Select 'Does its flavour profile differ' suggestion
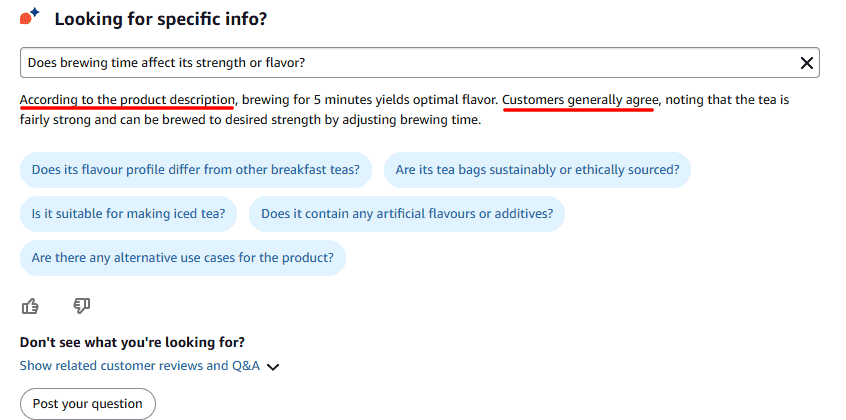 [x=196, y=170]
